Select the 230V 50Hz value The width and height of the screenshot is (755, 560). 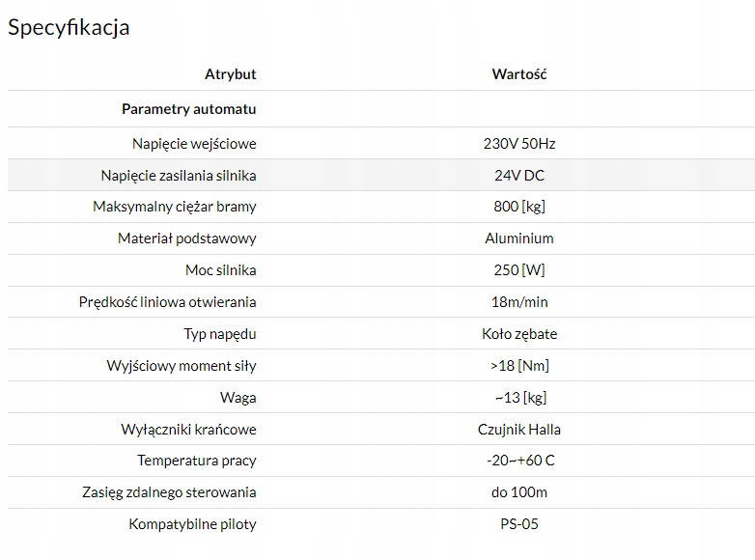coord(519,144)
